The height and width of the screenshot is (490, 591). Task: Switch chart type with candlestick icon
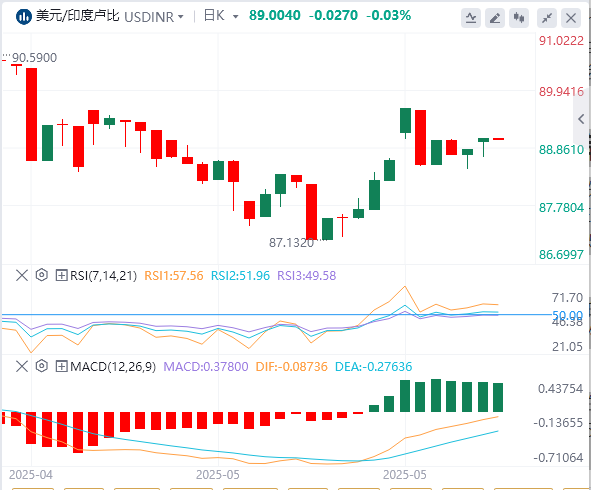(519, 18)
